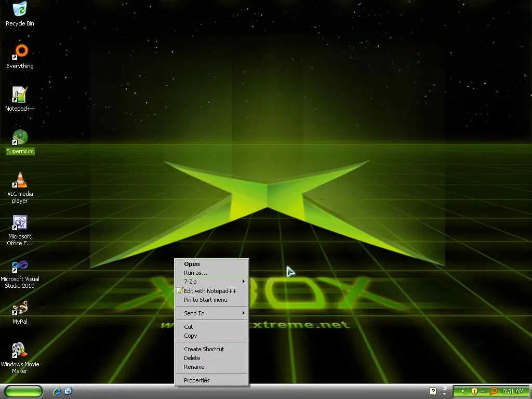Select the Windows Movie Maker shortcut
532x399 pixels.
pos(20,358)
